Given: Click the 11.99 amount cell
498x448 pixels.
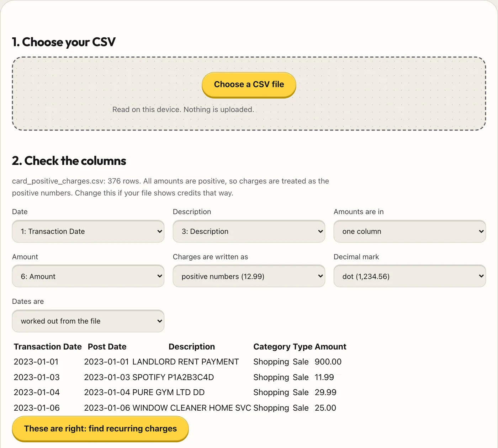Looking at the screenshot, I should (324, 377).
